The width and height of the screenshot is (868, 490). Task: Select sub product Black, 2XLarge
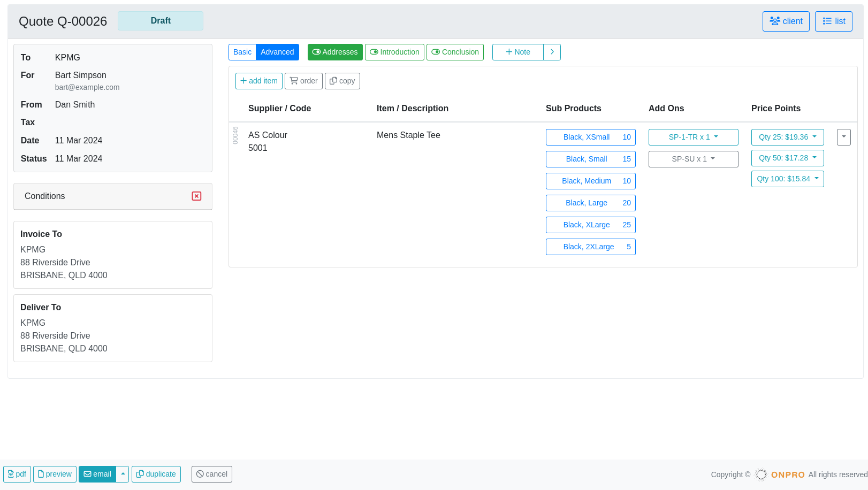pos(591,247)
